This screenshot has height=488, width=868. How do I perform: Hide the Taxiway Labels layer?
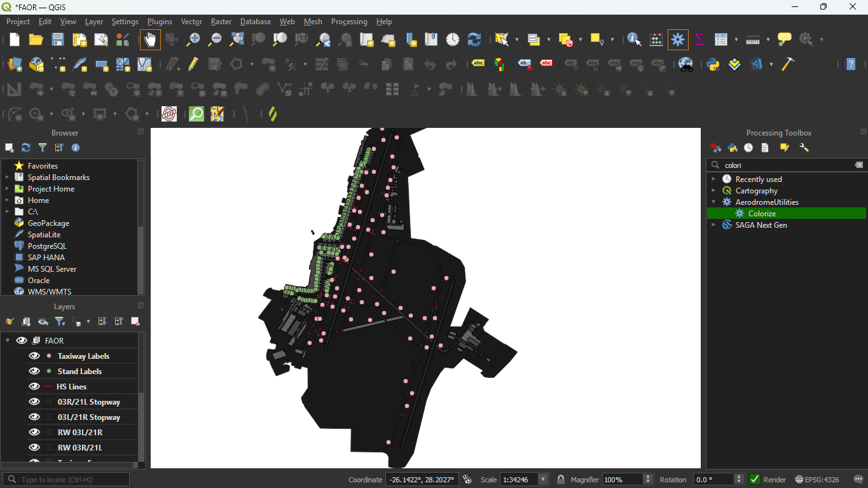[x=34, y=356]
